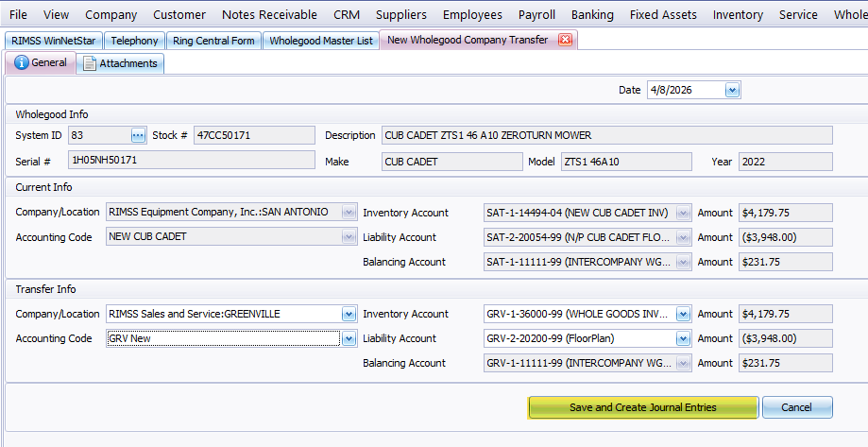Expand Transfer Info Liability Account dropdown
The width and height of the screenshot is (868, 447).
[x=683, y=338]
